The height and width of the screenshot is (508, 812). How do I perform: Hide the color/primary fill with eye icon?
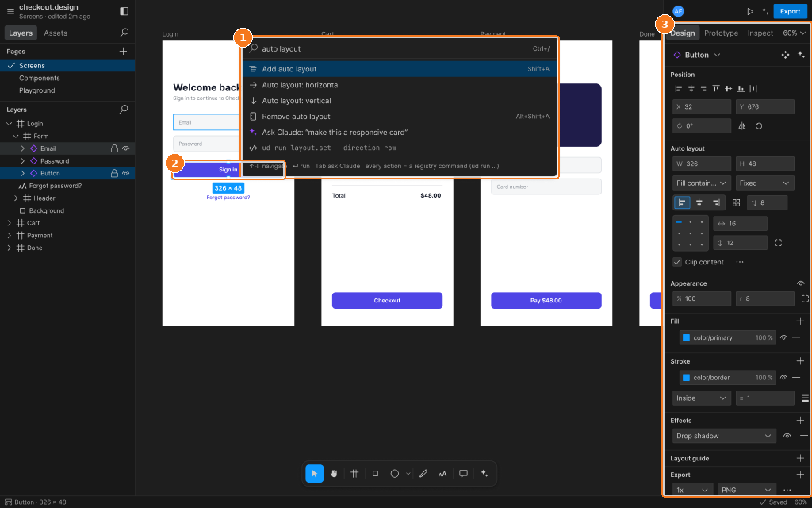pyautogui.click(x=784, y=337)
